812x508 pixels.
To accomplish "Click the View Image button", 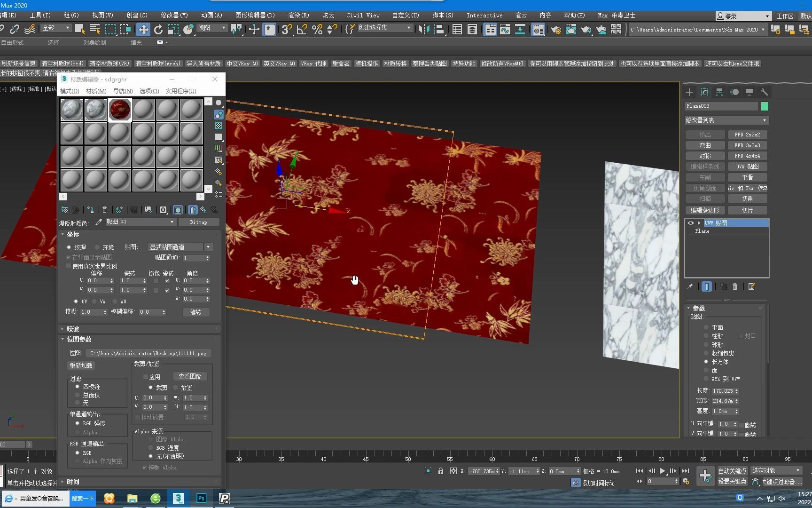I will 190,376.
